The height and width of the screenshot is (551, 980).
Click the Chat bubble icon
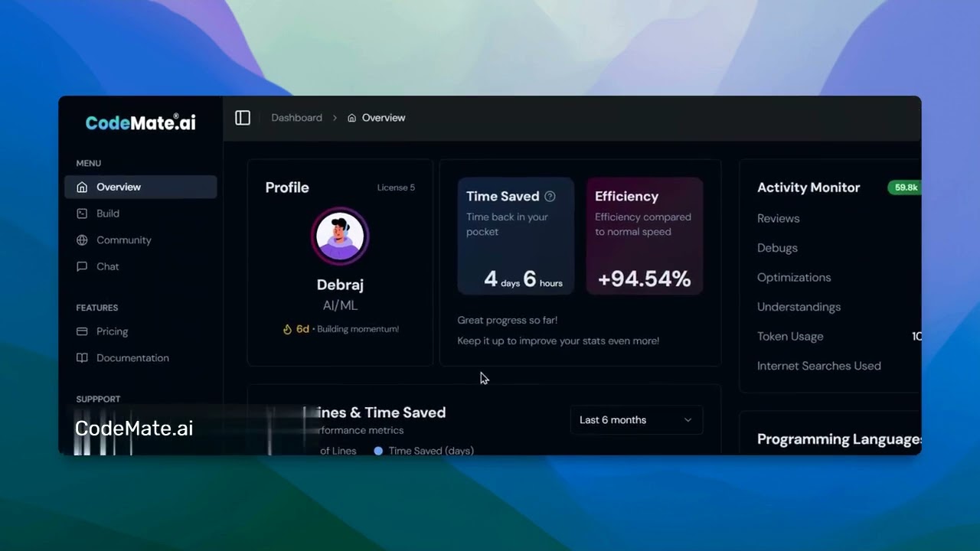pos(82,267)
